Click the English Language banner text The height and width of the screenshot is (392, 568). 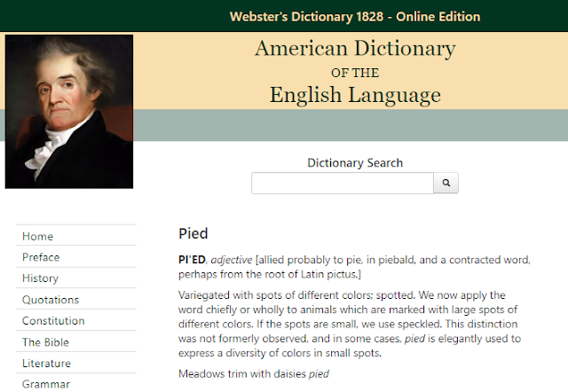click(355, 95)
